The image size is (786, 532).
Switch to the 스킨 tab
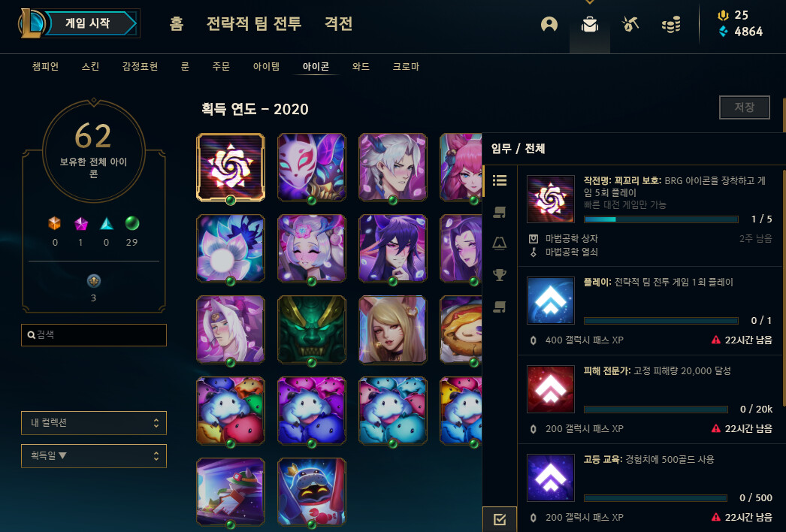[90, 66]
